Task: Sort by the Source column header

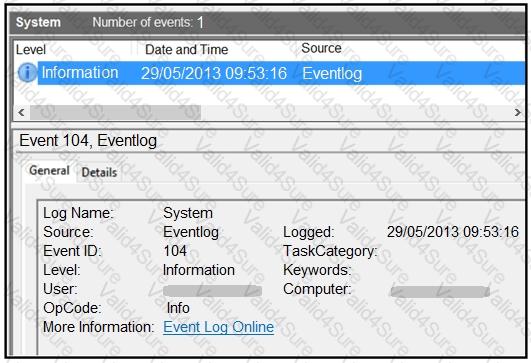Action: click(321, 48)
